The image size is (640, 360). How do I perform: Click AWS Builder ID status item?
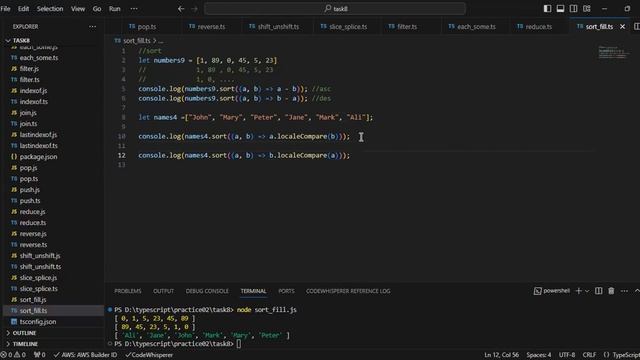point(85,355)
